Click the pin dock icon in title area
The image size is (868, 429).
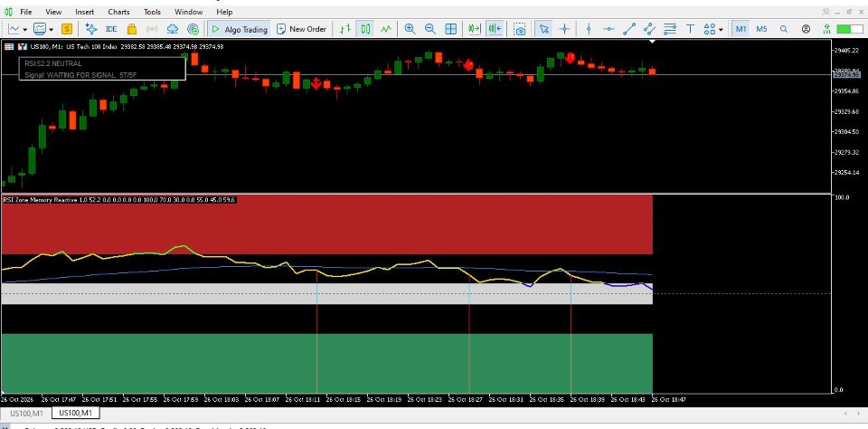tap(826, 11)
